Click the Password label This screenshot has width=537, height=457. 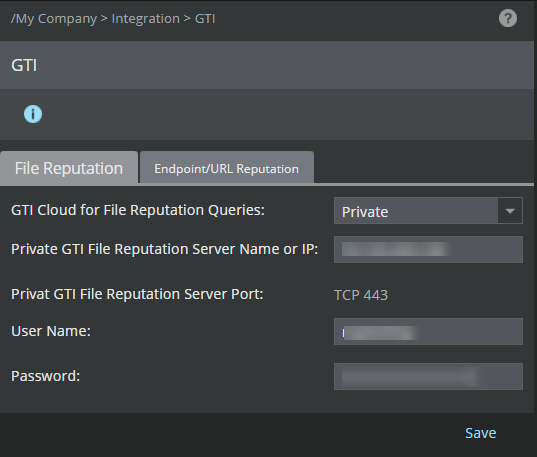(x=46, y=376)
